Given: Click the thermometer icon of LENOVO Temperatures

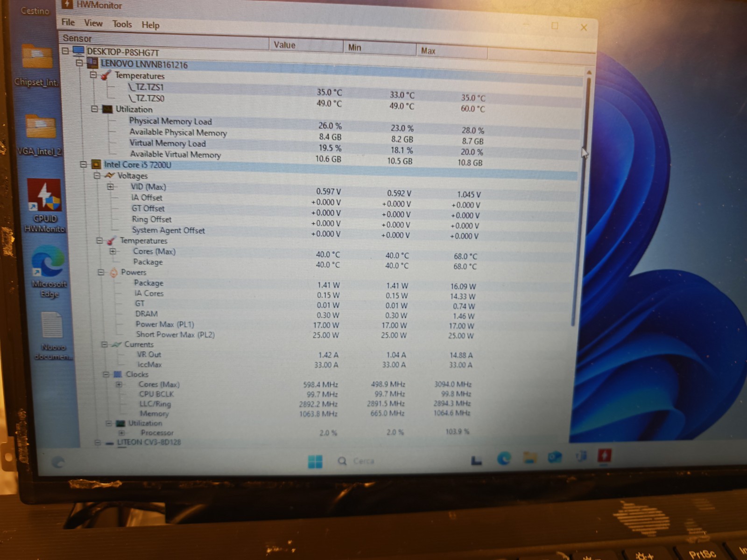Looking at the screenshot, I should [106, 75].
